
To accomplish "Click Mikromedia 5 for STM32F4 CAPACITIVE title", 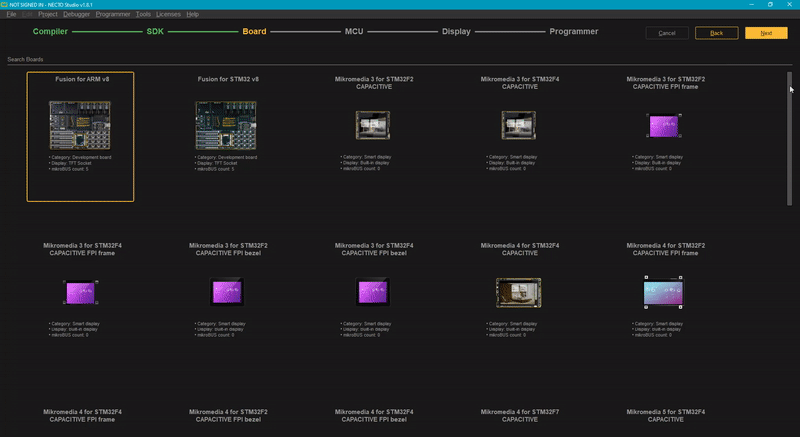I will 666,416.
